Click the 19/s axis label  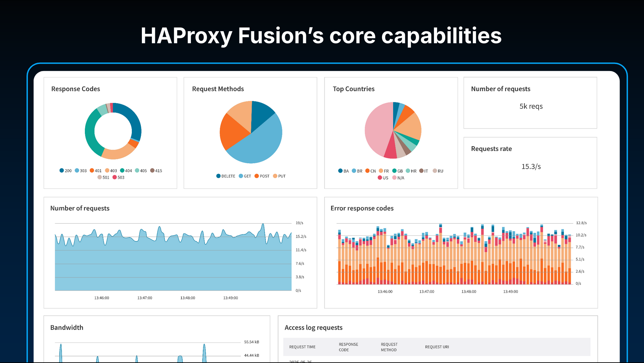pyautogui.click(x=299, y=223)
